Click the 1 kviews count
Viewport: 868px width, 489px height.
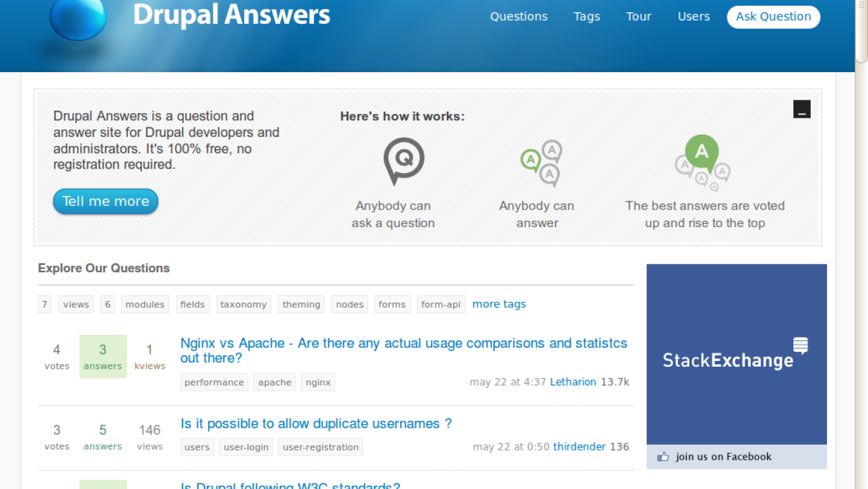(x=150, y=356)
